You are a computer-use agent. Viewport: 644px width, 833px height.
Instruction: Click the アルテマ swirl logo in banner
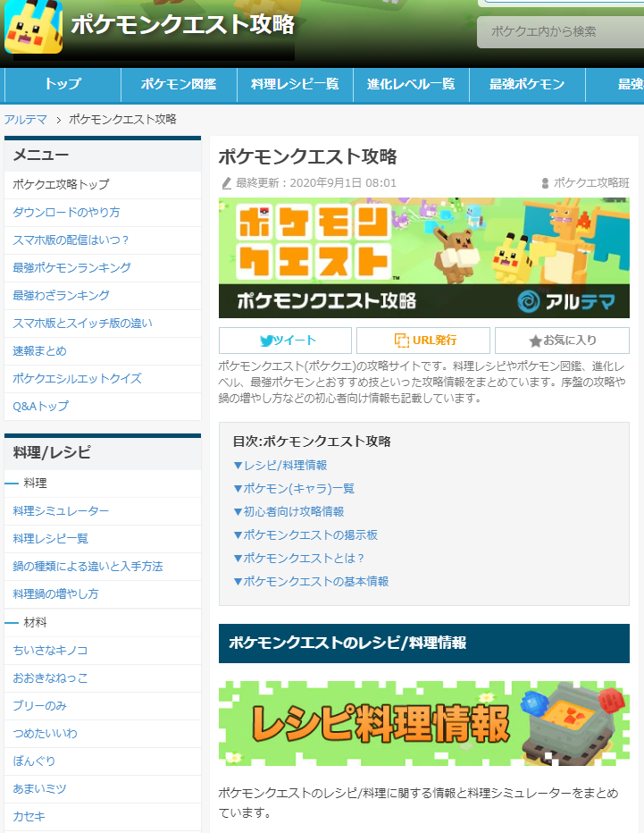(x=528, y=301)
